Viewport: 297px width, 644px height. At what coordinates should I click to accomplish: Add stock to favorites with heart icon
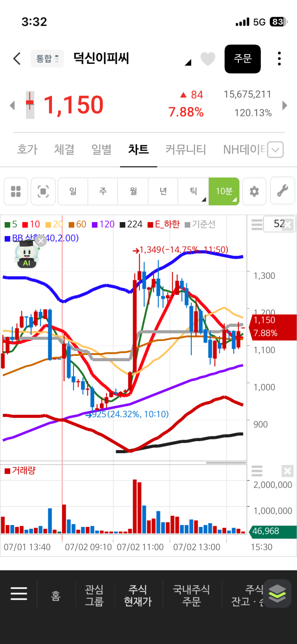pyautogui.click(x=208, y=59)
